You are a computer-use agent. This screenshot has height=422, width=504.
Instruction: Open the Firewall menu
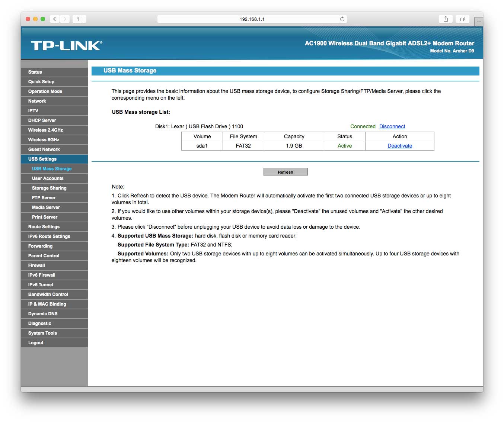point(54,265)
